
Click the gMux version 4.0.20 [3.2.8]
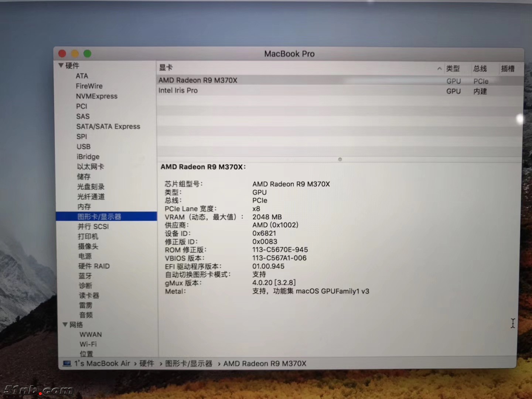[x=274, y=283]
